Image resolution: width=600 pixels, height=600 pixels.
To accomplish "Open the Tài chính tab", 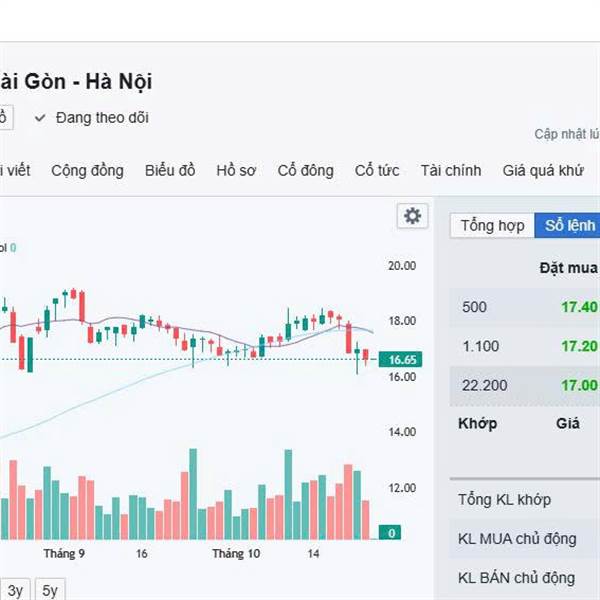I will (451, 170).
